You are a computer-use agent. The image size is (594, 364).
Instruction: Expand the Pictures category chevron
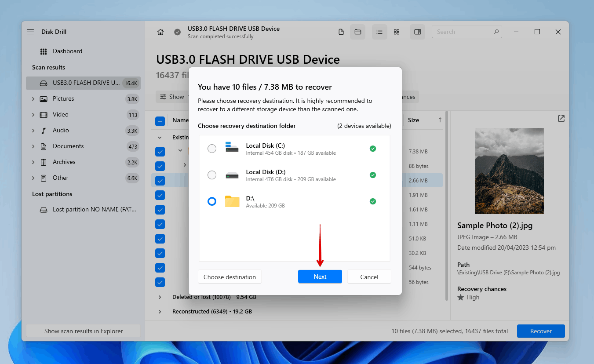(33, 99)
